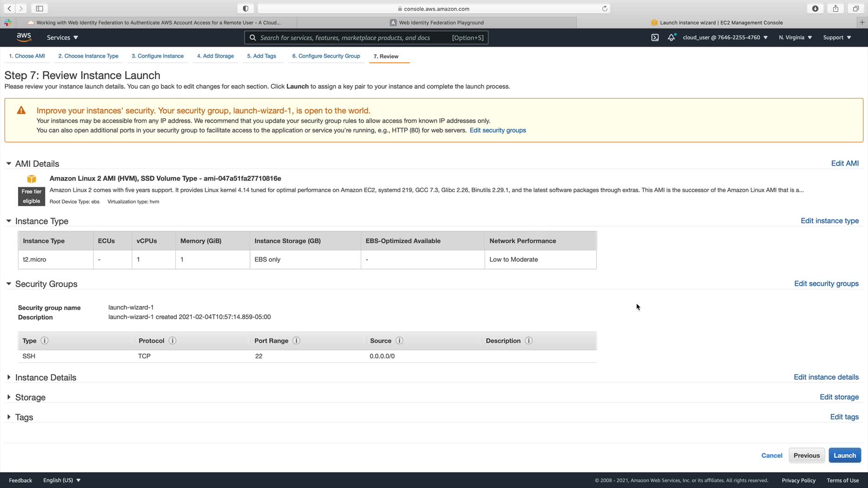Cancel the instance launch wizard
Viewport: 868px width, 488px height.
coord(772,455)
